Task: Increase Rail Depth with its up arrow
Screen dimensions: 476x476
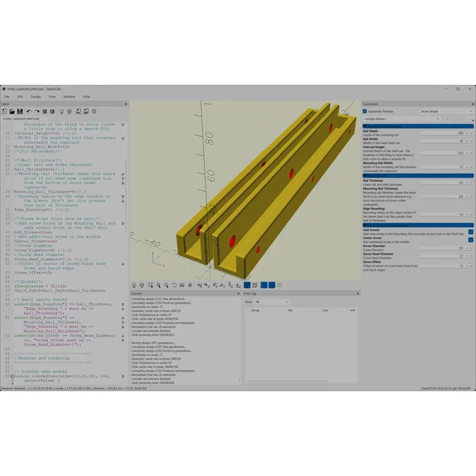Action: pos(467,133)
